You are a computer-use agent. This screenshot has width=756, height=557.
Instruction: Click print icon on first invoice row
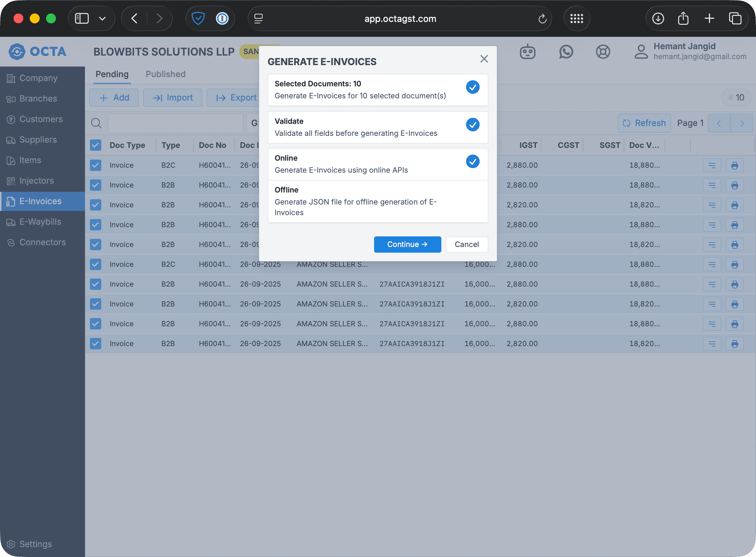pyautogui.click(x=734, y=165)
